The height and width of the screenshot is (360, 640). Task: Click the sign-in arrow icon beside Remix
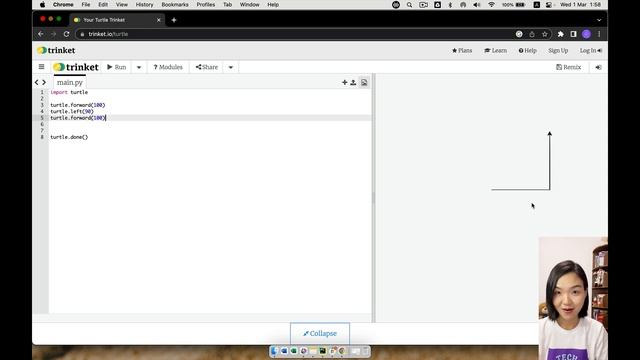(598, 67)
